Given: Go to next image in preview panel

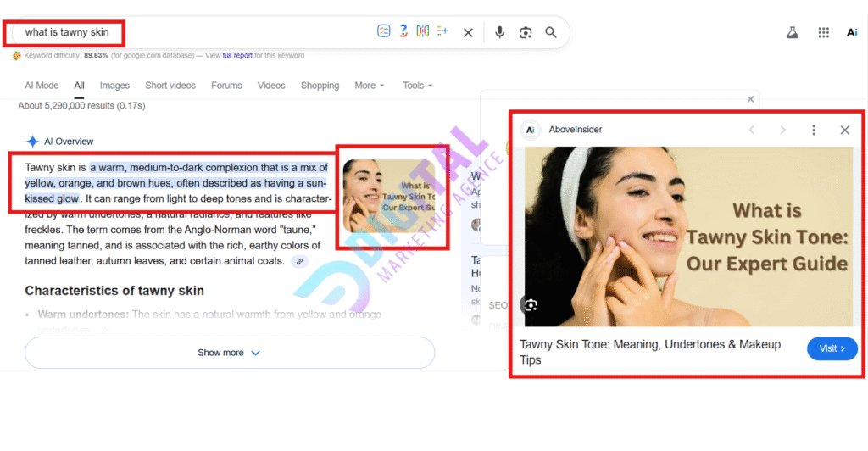Looking at the screenshot, I should 782,130.
